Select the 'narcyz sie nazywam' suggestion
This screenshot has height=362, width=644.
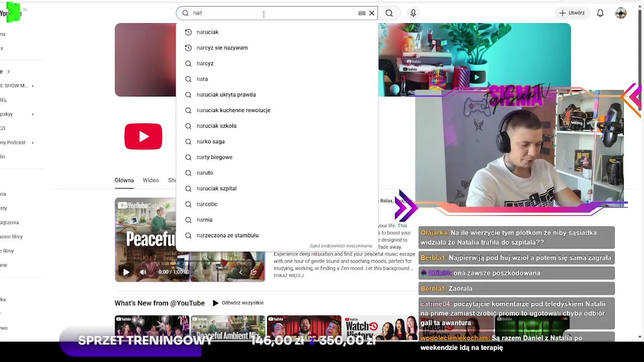tap(277, 48)
